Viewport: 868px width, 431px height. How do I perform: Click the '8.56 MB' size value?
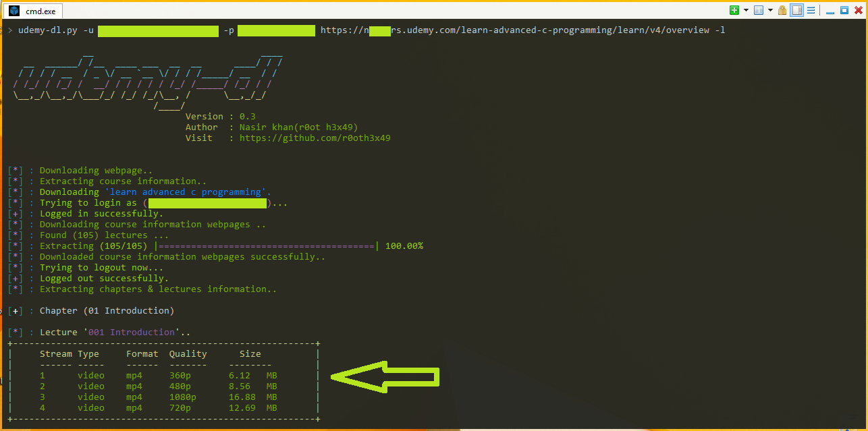point(253,386)
